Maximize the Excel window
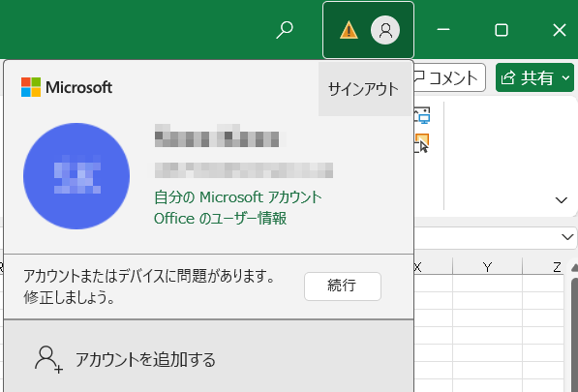This screenshot has height=392, width=578. [x=501, y=30]
